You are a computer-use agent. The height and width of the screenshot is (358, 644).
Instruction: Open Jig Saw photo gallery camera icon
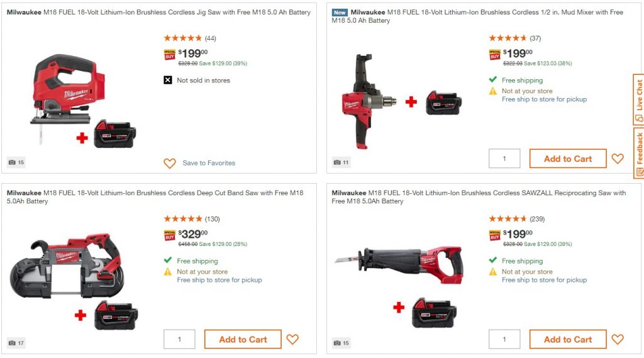pos(16,162)
